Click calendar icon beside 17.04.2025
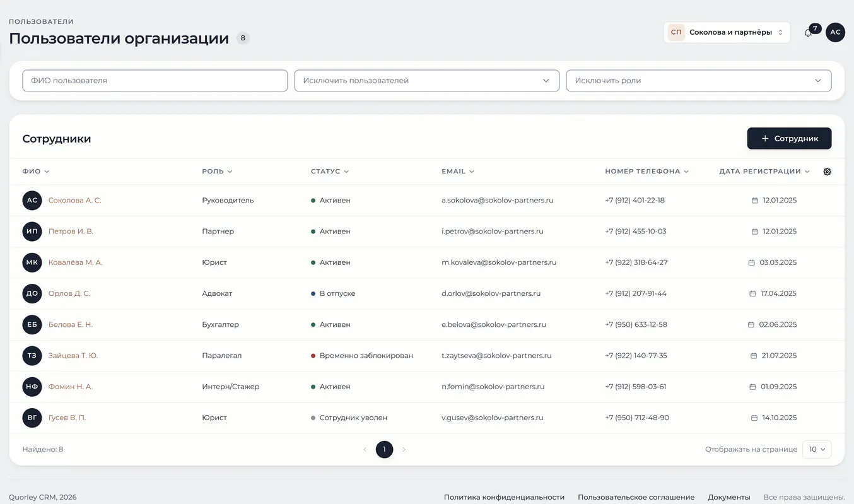854x504 pixels. [752, 293]
